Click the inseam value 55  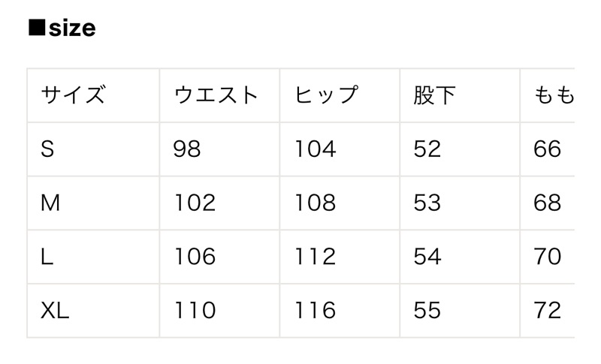(427, 310)
